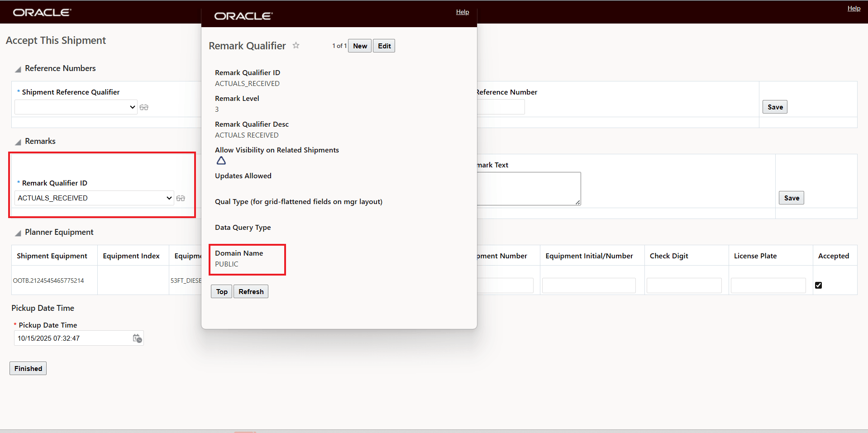
Task: Click the 1 of 1 record counter
Action: pos(339,46)
